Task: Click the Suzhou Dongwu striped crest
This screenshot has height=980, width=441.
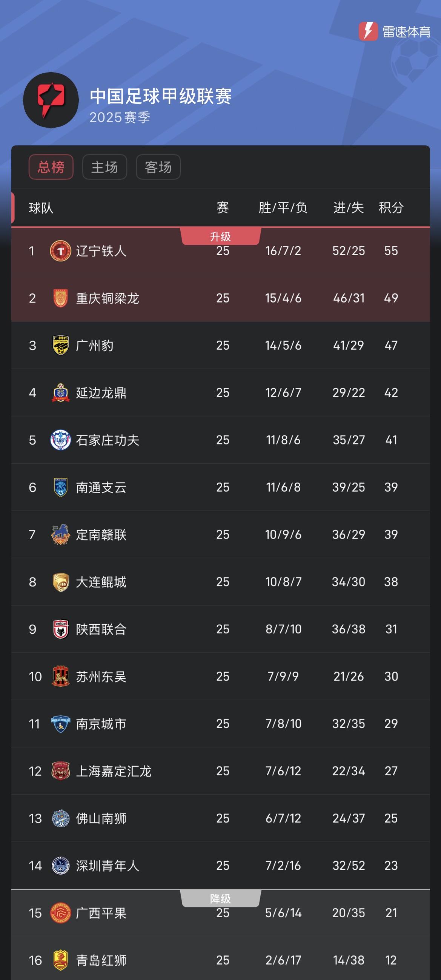Action: click(x=60, y=676)
